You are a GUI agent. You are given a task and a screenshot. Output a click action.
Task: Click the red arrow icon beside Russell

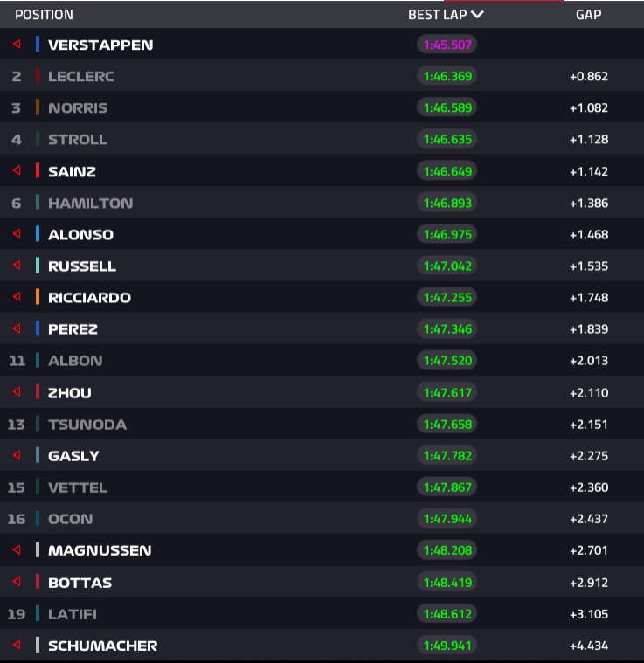(17, 266)
